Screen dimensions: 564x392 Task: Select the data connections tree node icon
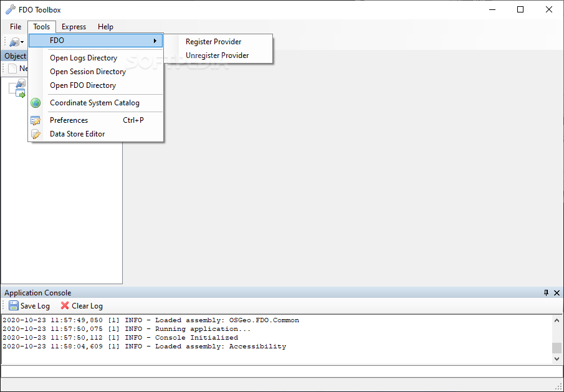(x=21, y=84)
